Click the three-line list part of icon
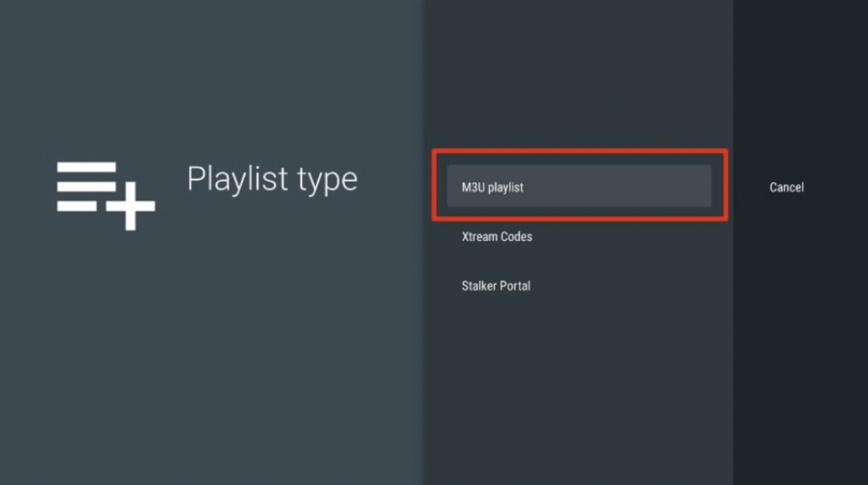Viewport: 868px width, 485px height. [x=86, y=186]
